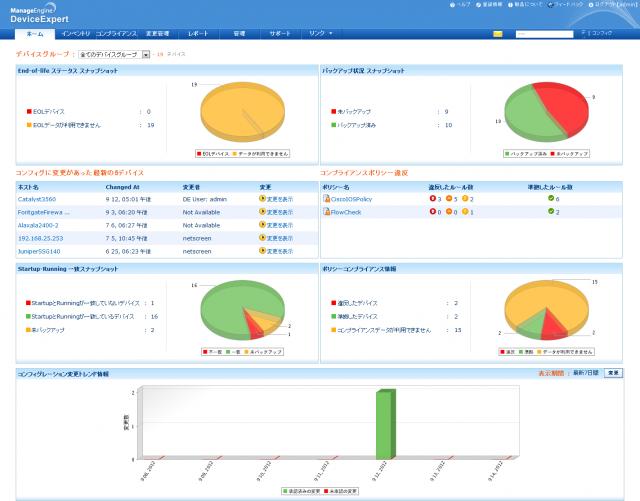Open the コンプライアンス tab
This screenshot has width=640, height=501.
click(116, 33)
